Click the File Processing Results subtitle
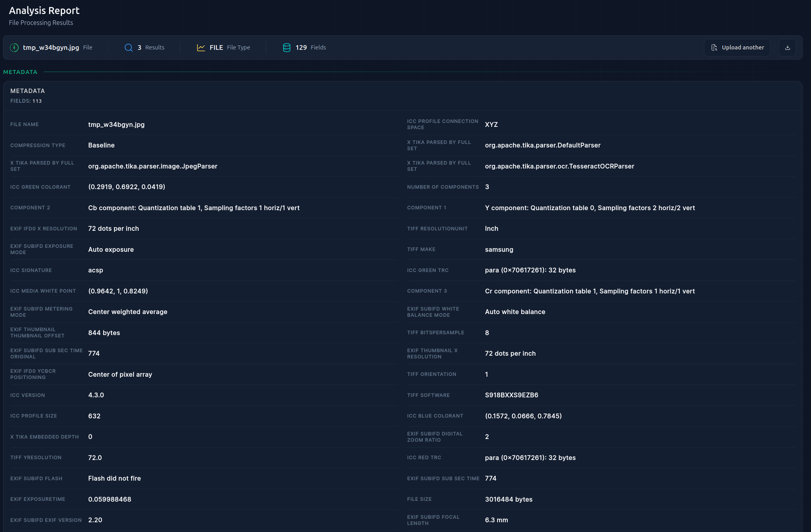 (41, 23)
